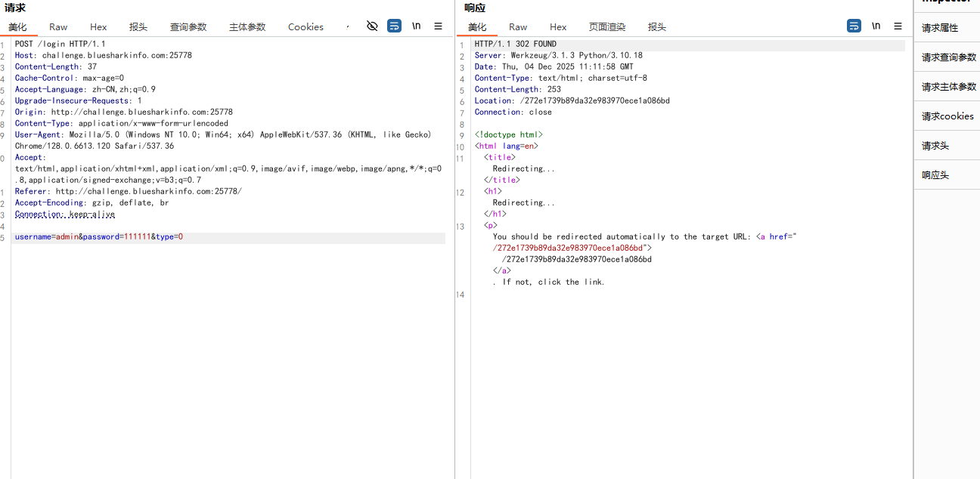Open request panel hamburger menu

click(x=438, y=26)
